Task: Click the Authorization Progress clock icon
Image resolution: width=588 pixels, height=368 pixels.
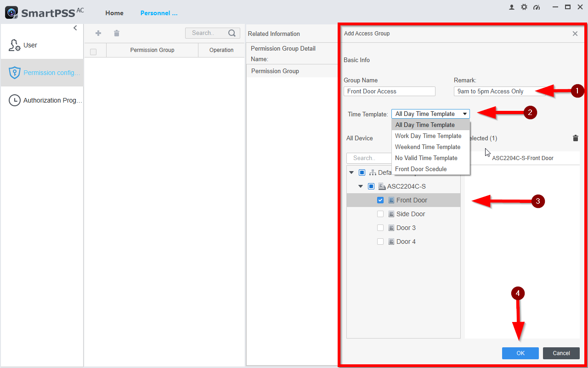Action: point(15,100)
